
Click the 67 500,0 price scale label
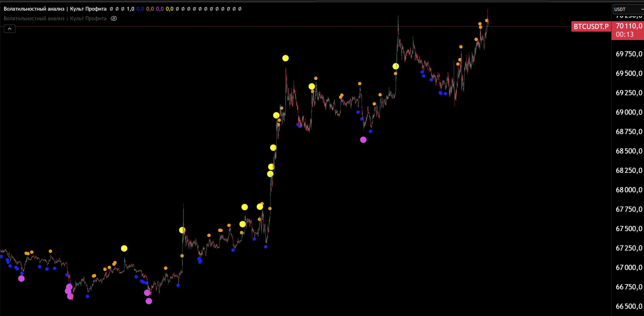pyautogui.click(x=629, y=229)
